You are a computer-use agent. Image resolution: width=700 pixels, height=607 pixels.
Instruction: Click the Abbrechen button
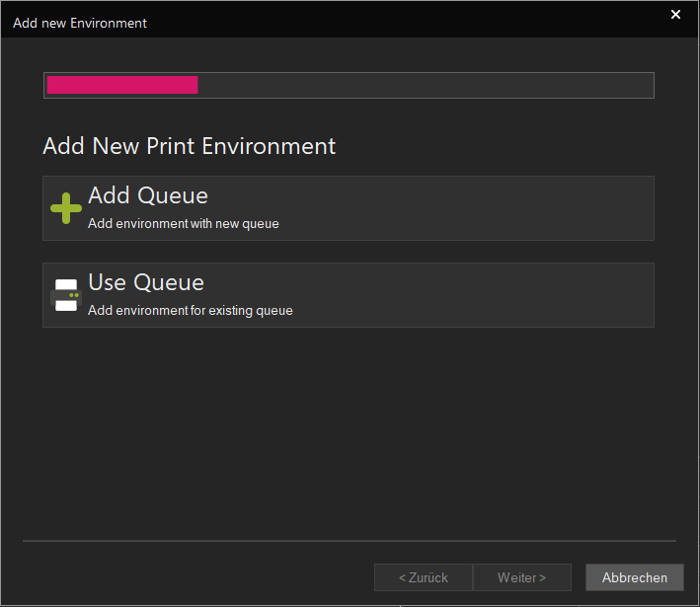635,577
